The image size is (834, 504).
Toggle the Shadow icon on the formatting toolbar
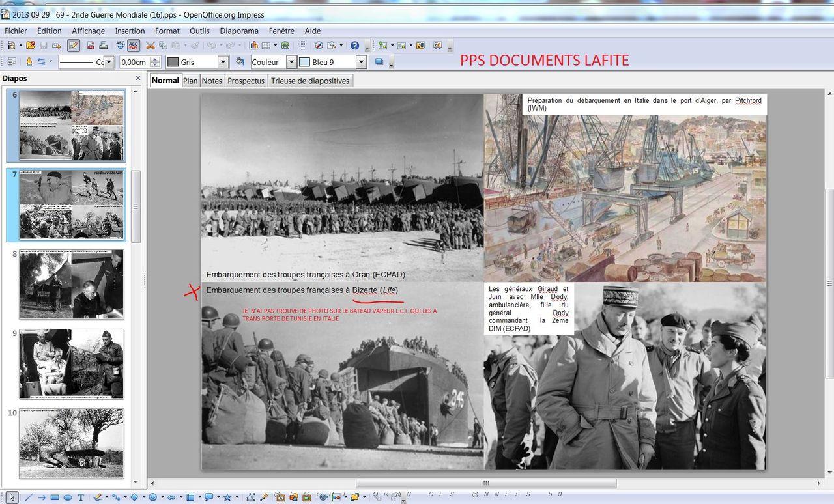(x=379, y=62)
